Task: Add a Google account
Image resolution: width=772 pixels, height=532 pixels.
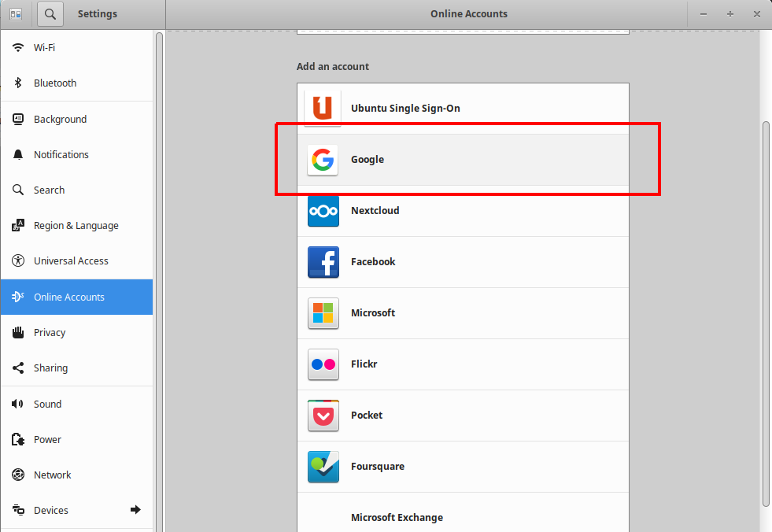Action: pos(463,160)
